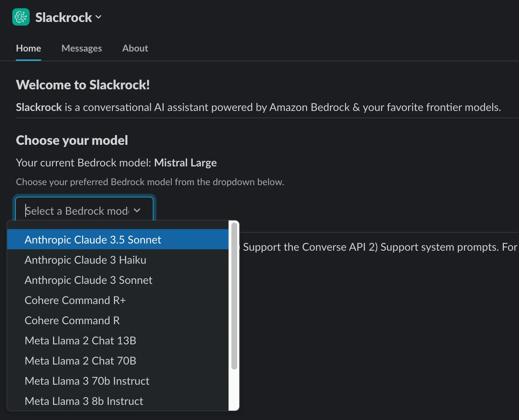Image resolution: width=519 pixels, height=420 pixels.
Task: Select Meta Llama 2 Chat 13B
Action: [118, 340]
